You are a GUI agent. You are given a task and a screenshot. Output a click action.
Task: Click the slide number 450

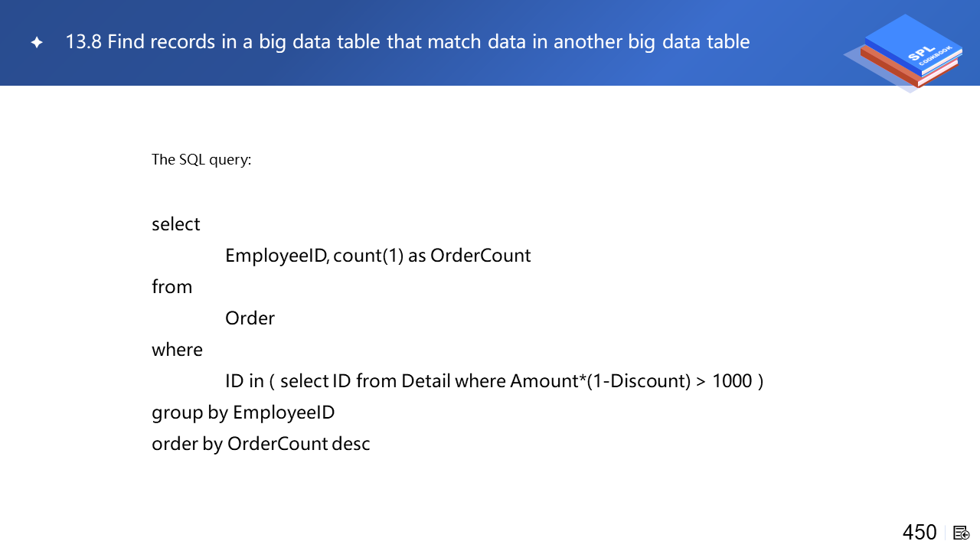[919, 533]
